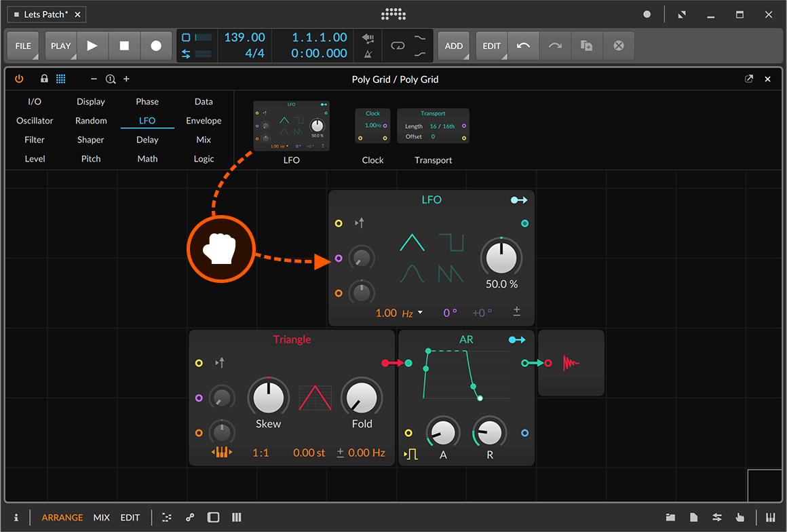Toggle the metronome icon
The height and width of the screenshot is (532, 787).
click(x=368, y=54)
